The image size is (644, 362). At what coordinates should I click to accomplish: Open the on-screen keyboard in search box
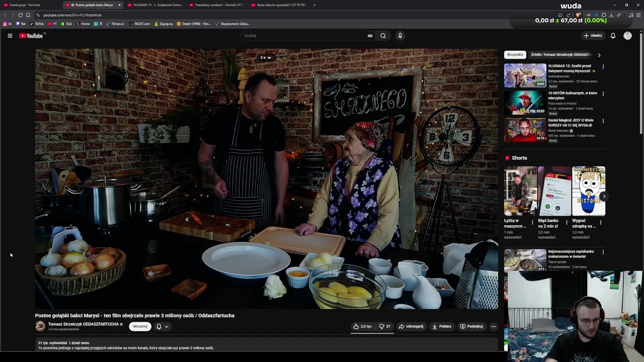(370, 36)
